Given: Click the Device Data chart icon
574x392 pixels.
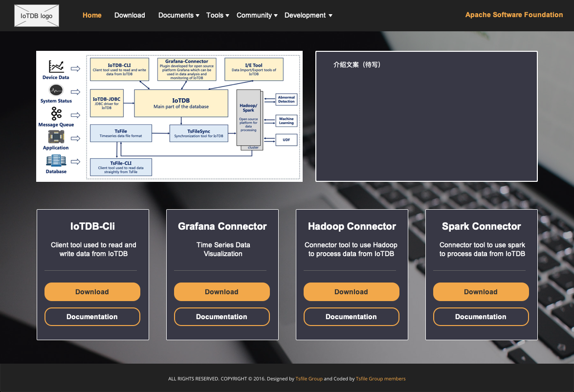Looking at the screenshot, I should click(56, 66).
